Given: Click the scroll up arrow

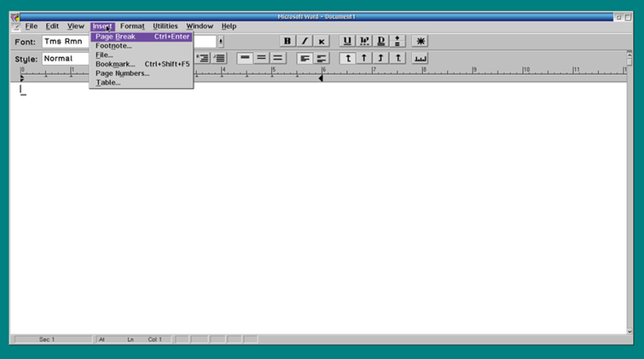Looking at the screenshot, I should 629,55.
